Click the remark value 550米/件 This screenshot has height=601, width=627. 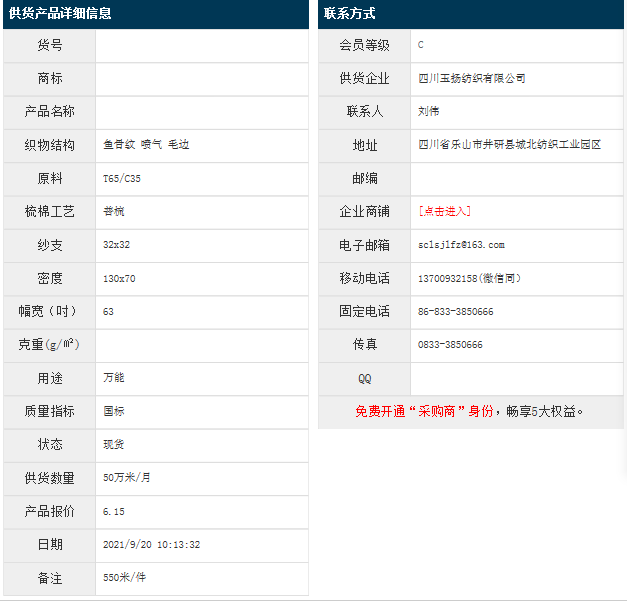coord(124,578)
